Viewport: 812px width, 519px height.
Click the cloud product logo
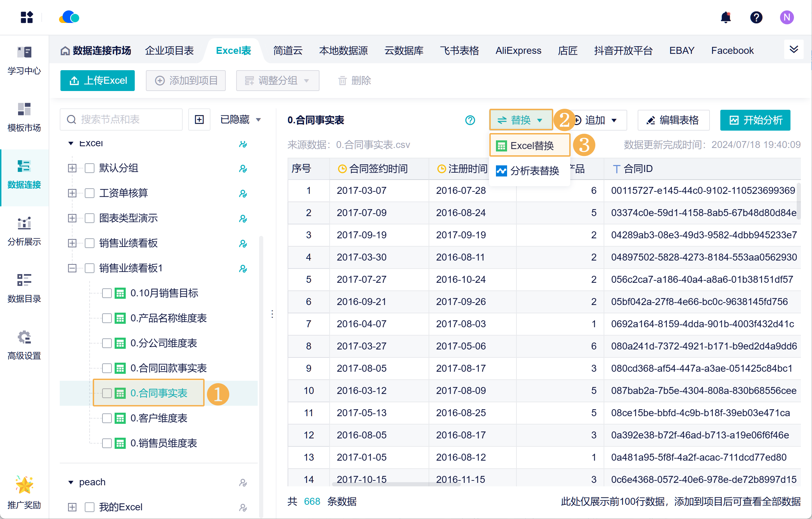69,17
